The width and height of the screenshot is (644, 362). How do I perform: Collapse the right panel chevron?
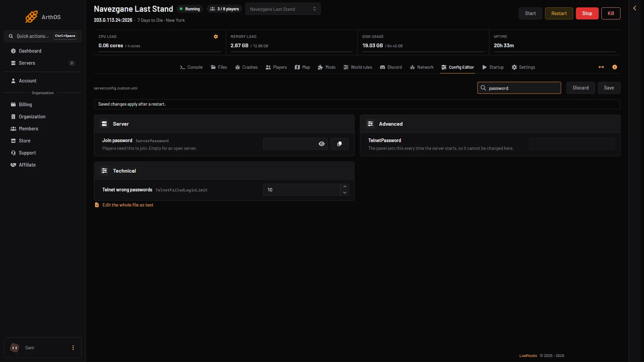pos(635,8)
